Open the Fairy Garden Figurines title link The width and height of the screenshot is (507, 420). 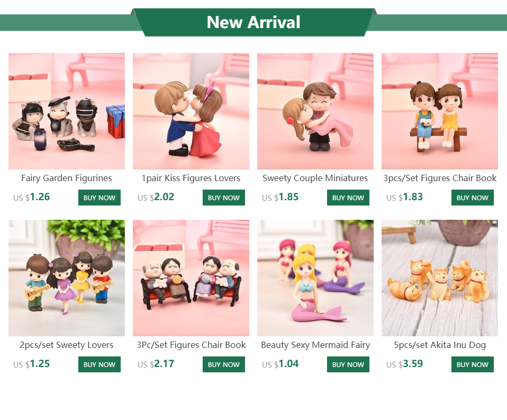(67, 178)
